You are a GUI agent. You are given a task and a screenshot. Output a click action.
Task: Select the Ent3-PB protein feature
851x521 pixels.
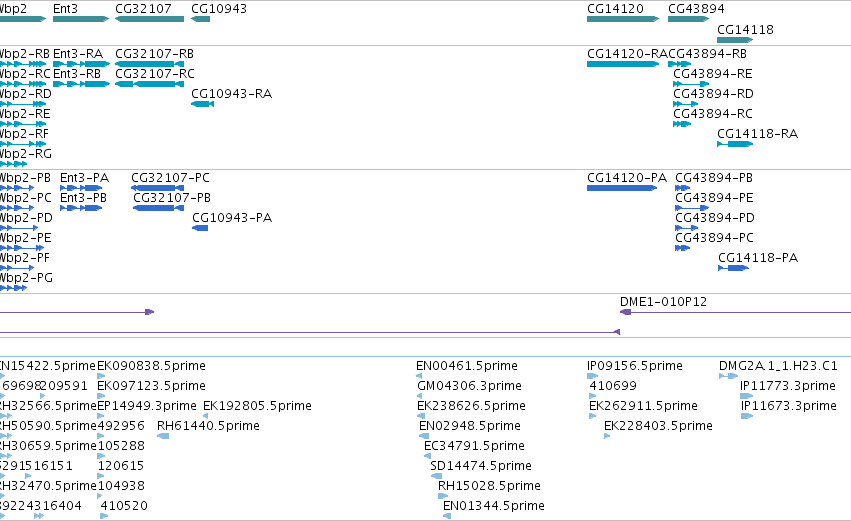click(x=81, y=208)
